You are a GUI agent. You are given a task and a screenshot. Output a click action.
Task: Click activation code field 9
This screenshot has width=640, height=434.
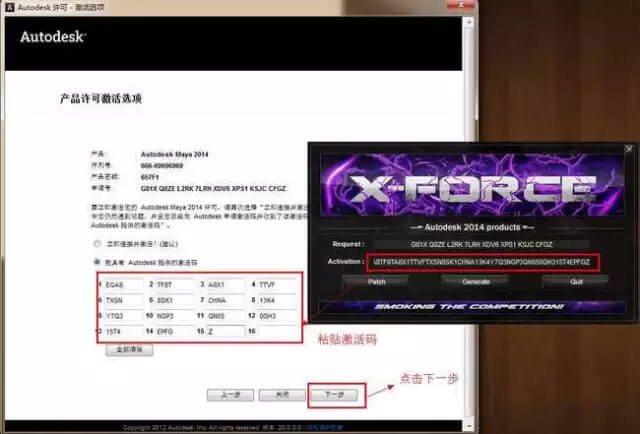[x=123, y=316]
